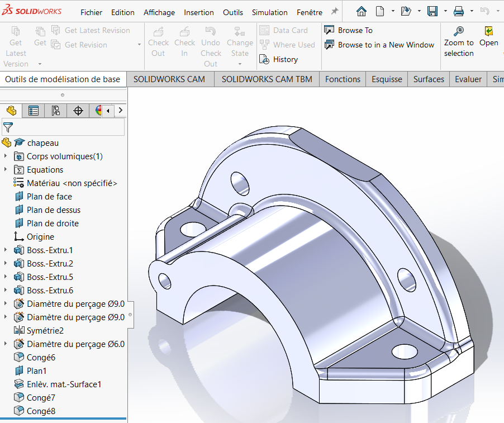This screenshot has width=504, height=423.
Task: Select Origine in the feature tree
Action: [x=40, y=236]
